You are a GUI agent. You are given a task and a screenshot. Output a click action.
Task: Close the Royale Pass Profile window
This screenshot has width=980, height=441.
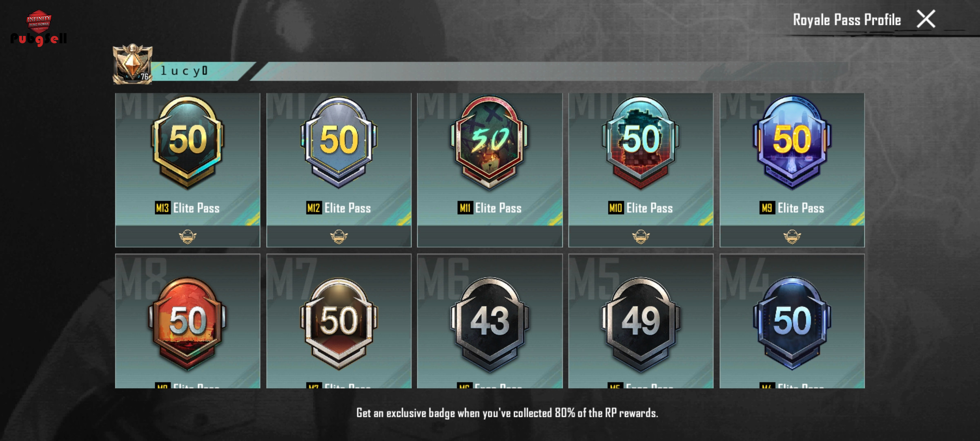tap(926, 19)
